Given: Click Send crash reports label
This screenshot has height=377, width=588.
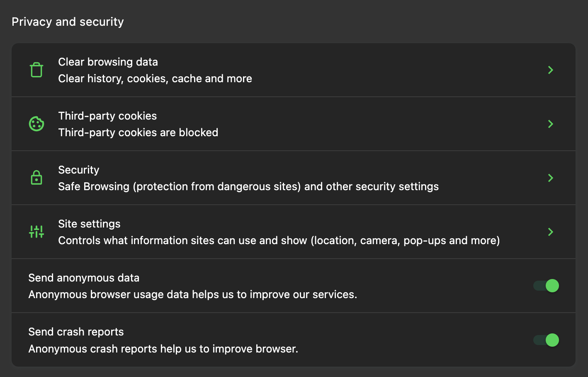Looking at the screenshot, I should pyautogui.click(x=76, y=332).
